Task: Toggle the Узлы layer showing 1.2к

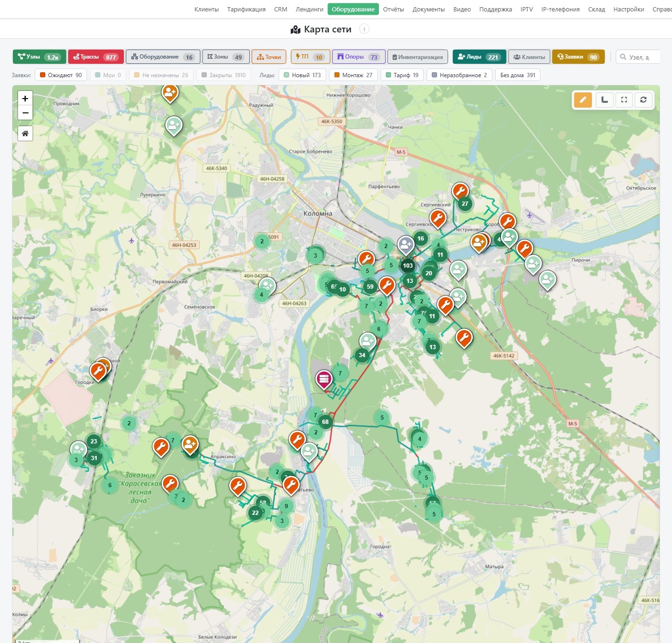Action: (39, 57)
